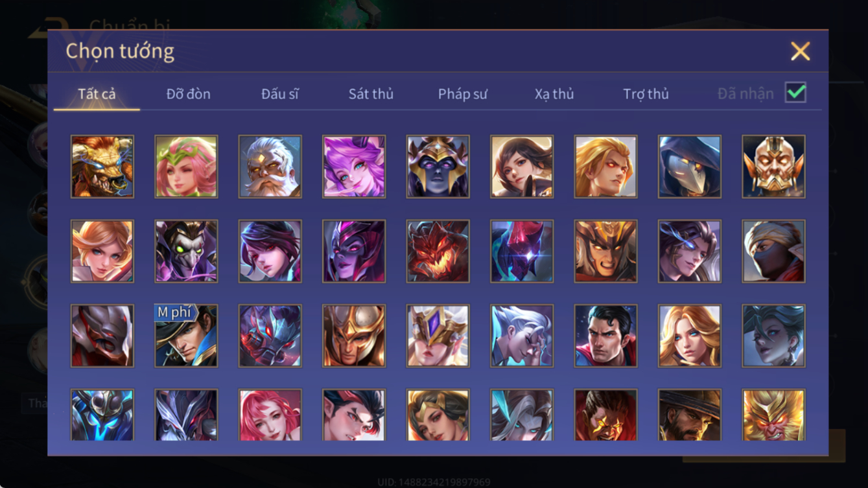Choose the pink-haired flower crown hero

[x=186, y=167]
